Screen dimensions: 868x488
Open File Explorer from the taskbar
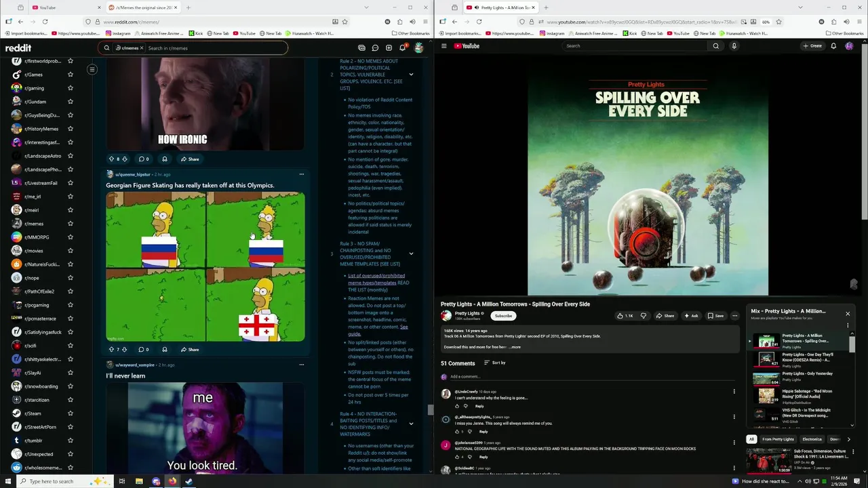pyautogui.click(x=139, y=481)
